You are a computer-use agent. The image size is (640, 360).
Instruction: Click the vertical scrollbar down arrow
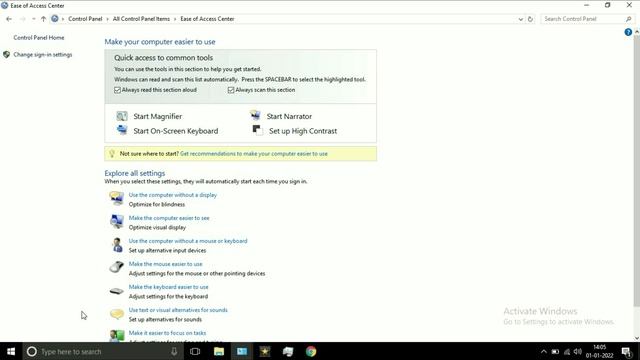(x=636, y=338)
